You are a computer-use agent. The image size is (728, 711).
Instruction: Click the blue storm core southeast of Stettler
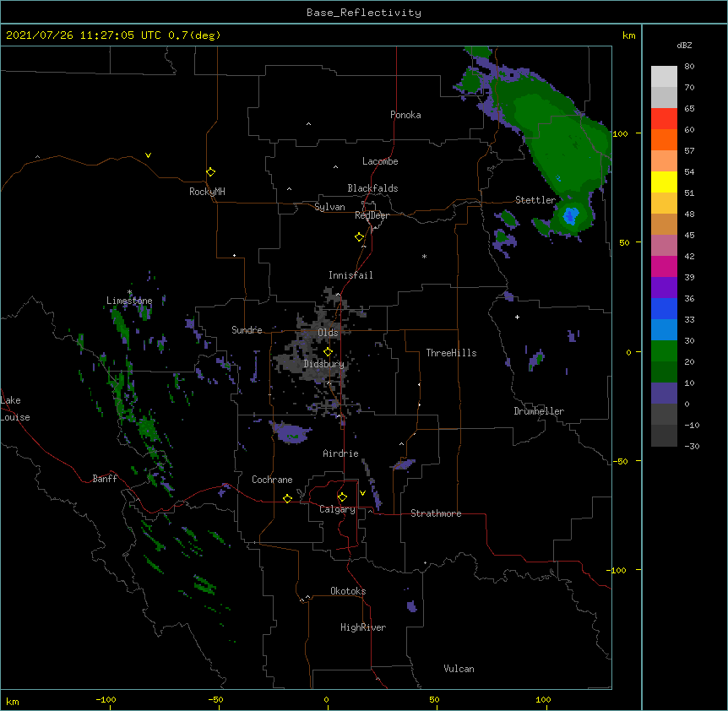point(571,215)
